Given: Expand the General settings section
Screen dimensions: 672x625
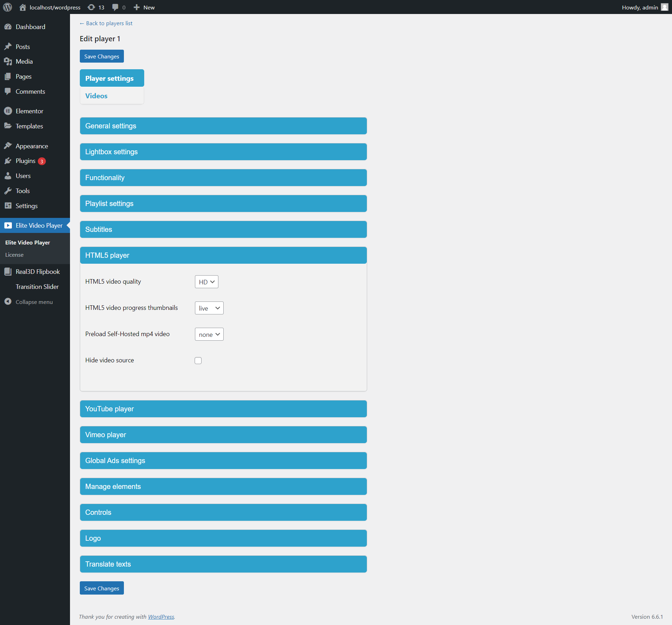Looking at the screenshot, I should pos(223,126).
